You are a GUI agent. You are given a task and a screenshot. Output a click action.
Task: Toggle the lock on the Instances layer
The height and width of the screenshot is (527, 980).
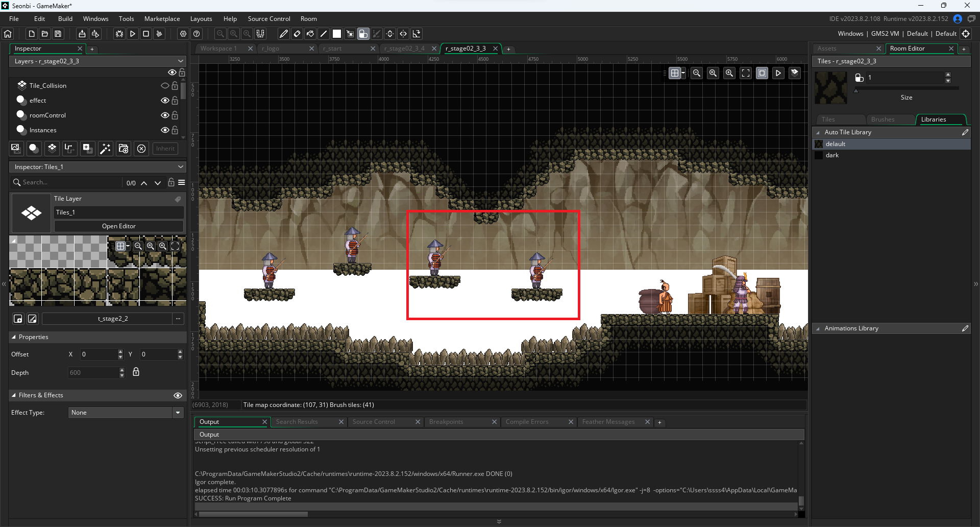coord(175,130)
